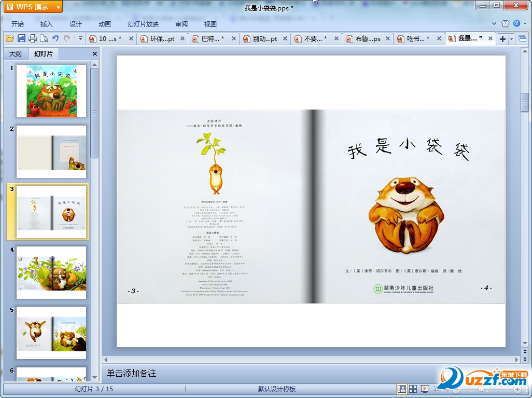Open the 幻灯片放映 ribbon tab
Image resolution: width=532 pixels, height=398 pixels.
(x=143, y=24)
